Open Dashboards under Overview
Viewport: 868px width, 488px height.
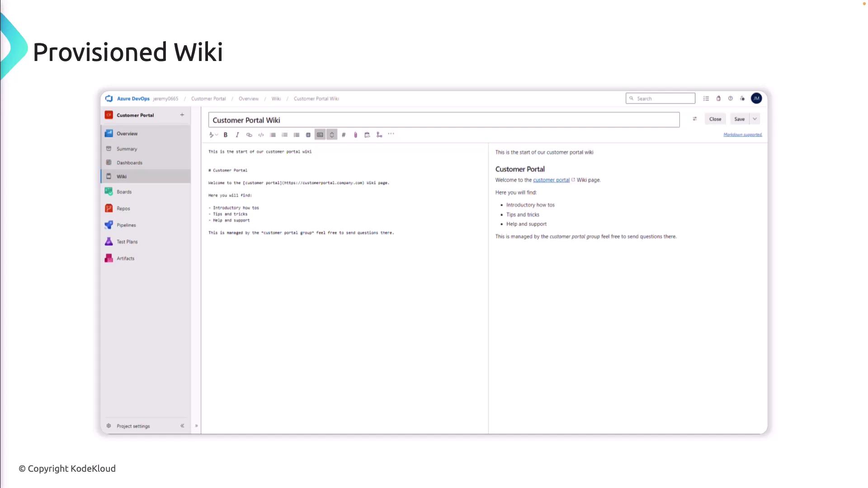click(x=129, y=163)
